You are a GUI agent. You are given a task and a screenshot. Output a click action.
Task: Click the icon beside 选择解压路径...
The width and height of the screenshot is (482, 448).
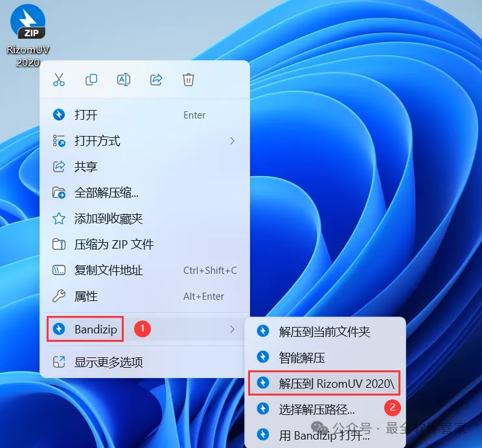pyautogui.click(x=263, y=409)
